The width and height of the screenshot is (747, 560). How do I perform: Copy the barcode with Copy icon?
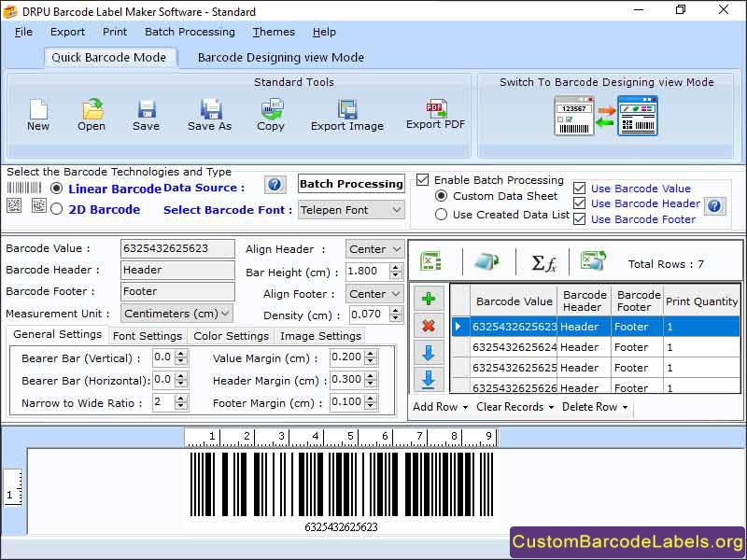(272, 109)
